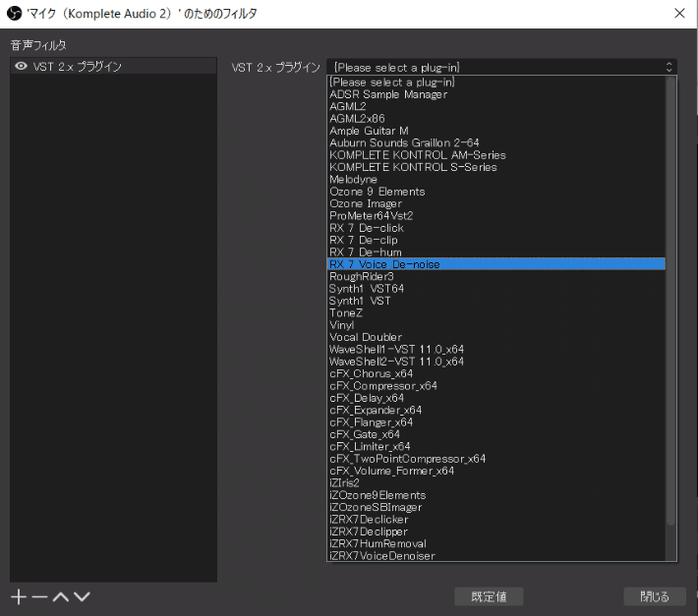The image size is (698, 616).
Task: Select WaveShell2-VST 11.0_x64
Action: [496, 362]
